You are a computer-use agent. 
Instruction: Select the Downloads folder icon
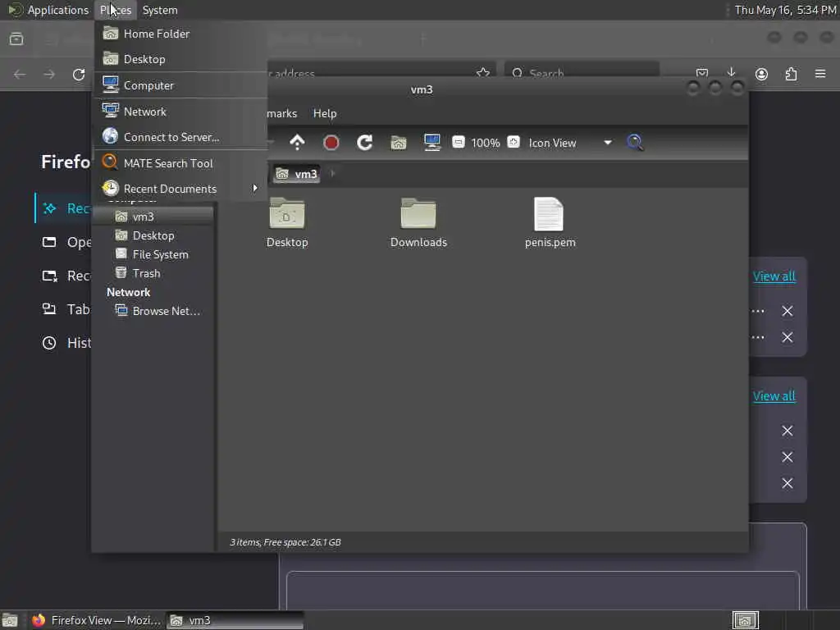click(418, 223)
